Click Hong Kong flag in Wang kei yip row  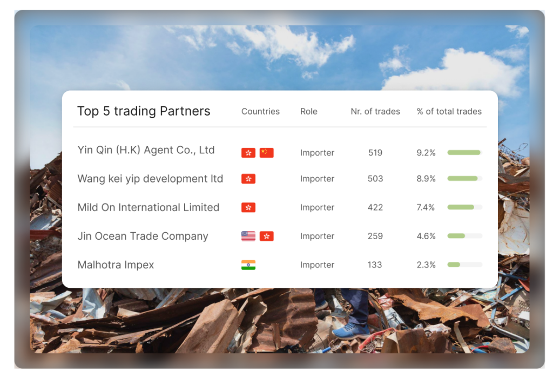pos(248,179)
